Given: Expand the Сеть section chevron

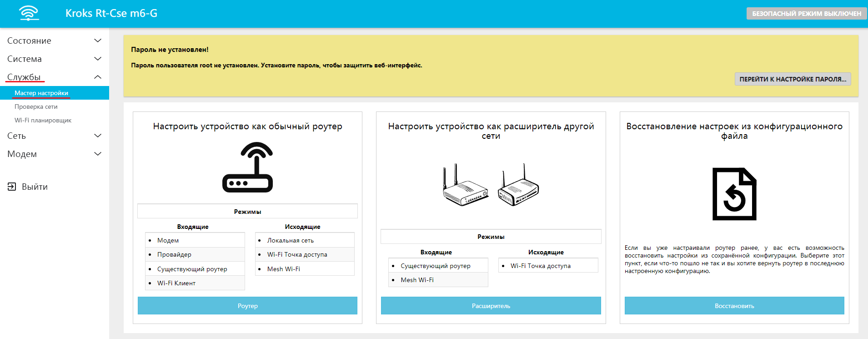Looking at the screenshot, I should [97, 136].
